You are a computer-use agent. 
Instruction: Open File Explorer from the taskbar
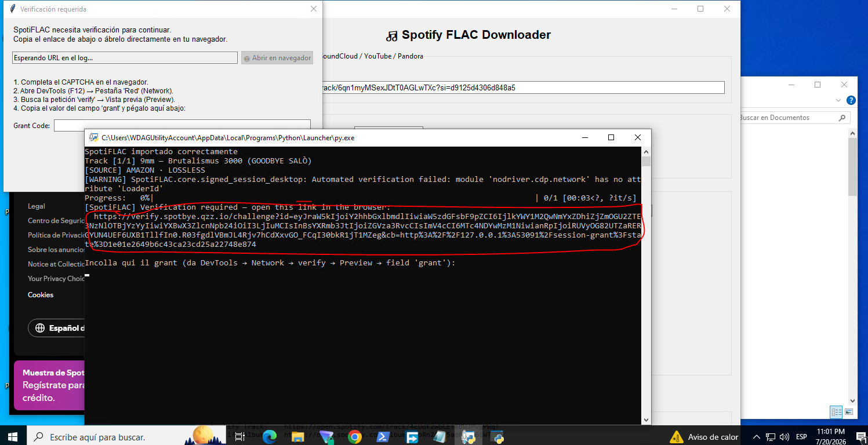(298, 437)
